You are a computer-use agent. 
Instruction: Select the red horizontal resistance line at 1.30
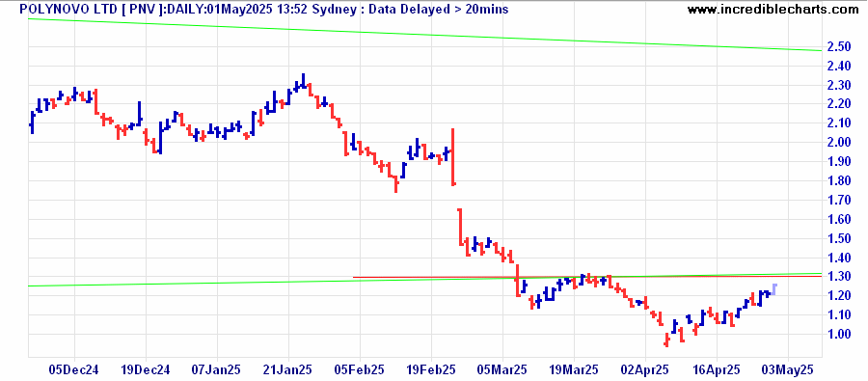586,277
